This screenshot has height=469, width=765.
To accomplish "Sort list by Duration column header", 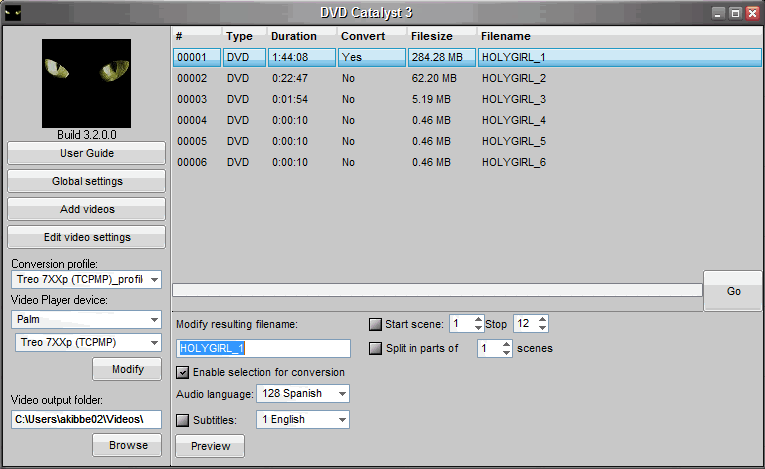I will [293, 36].
